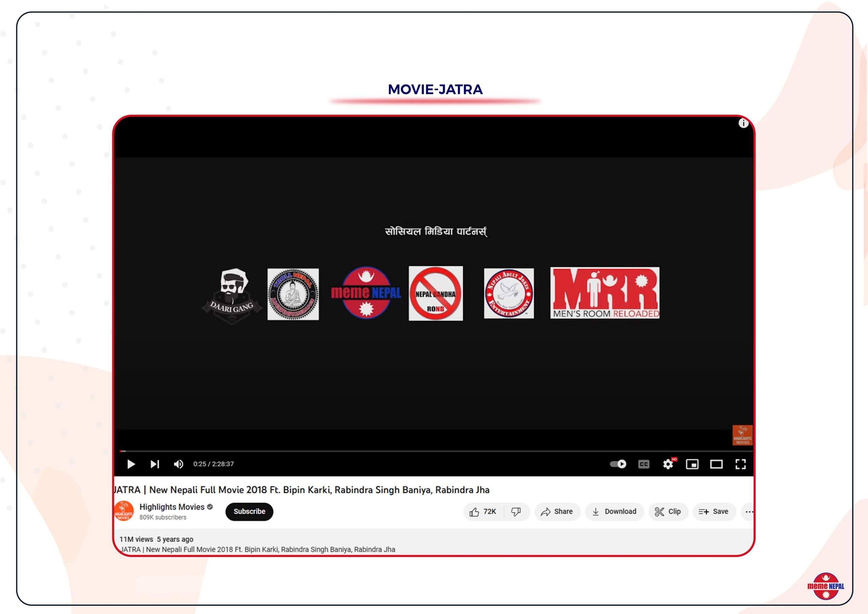The image size is (868, 614).
Task: Save video to playlist
Action: 714,512
